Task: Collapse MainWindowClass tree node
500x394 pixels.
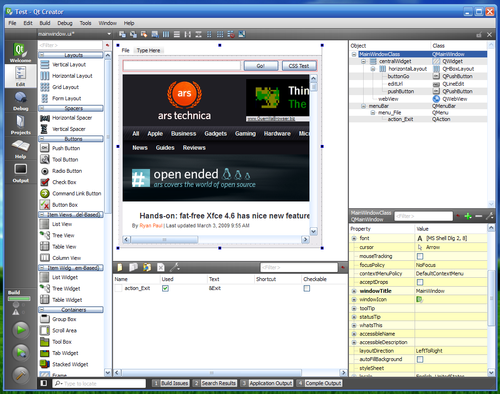Action: point(354,54)
